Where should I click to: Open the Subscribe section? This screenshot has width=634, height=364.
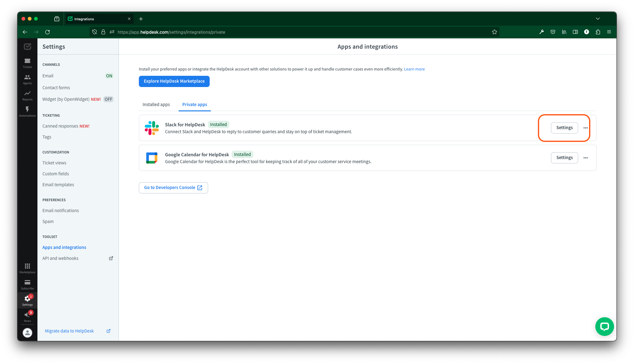pos(27,284)
